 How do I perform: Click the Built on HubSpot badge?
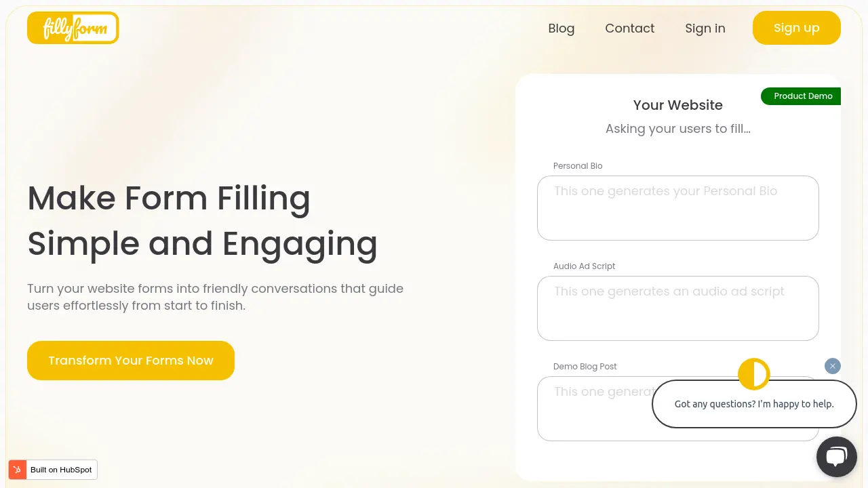pyautogui.click(x=52, y=469)
